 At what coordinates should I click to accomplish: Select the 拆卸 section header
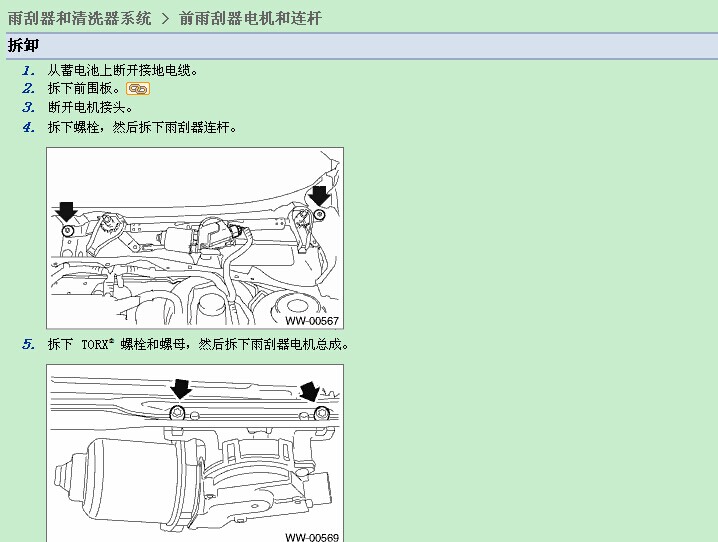coord(362,46)
